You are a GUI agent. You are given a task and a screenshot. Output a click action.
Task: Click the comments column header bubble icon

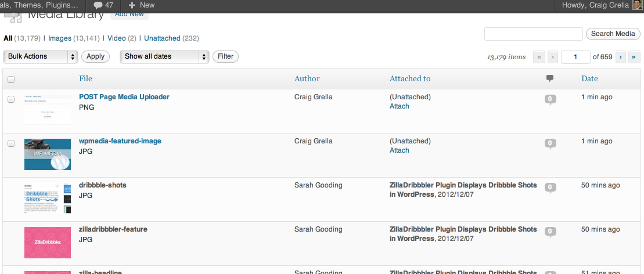coord(550,78)
